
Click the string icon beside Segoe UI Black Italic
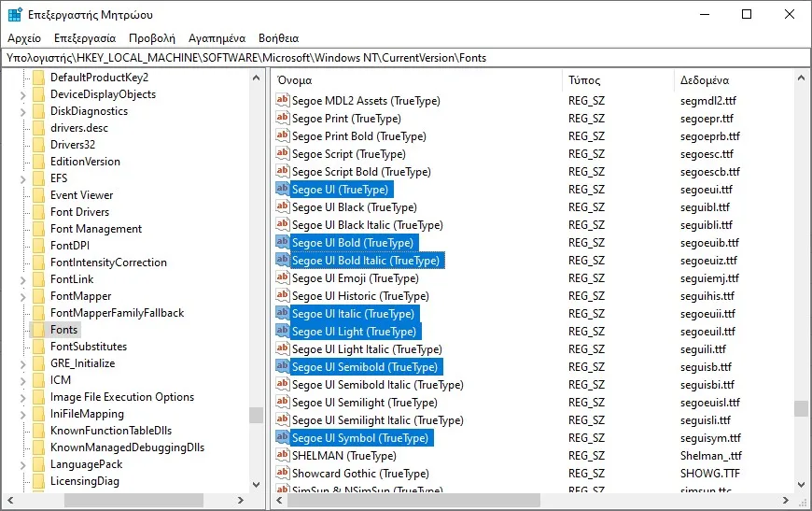click(x=282, y=224)
